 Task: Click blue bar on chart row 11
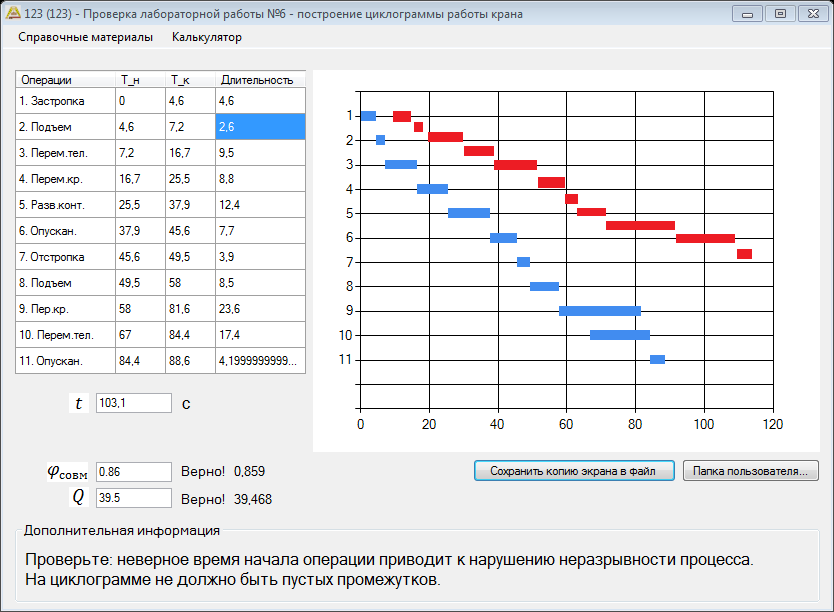[657, 359]
